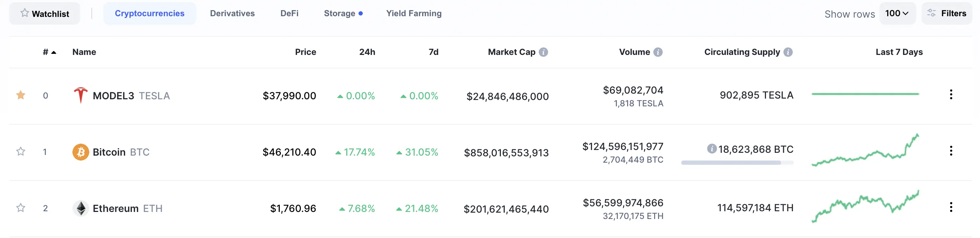
Task: Click the Circulating Supply info icon
Action: [788, 52]
